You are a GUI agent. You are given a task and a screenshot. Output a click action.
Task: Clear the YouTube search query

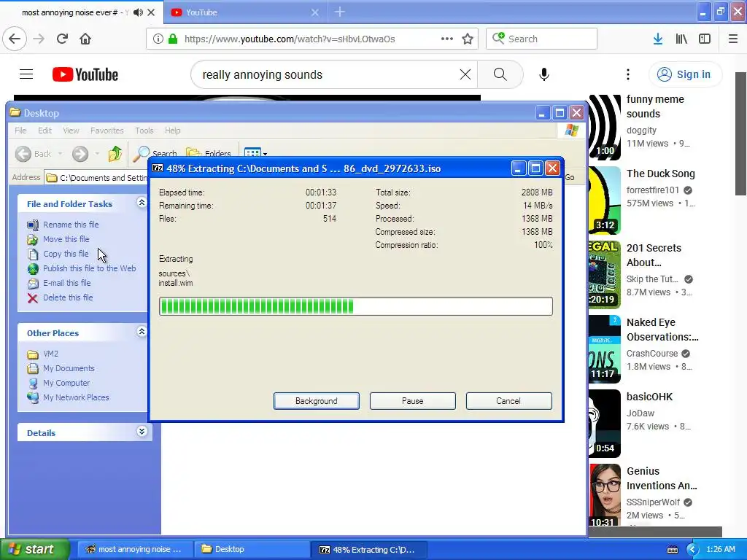click(x=465, y=74)
